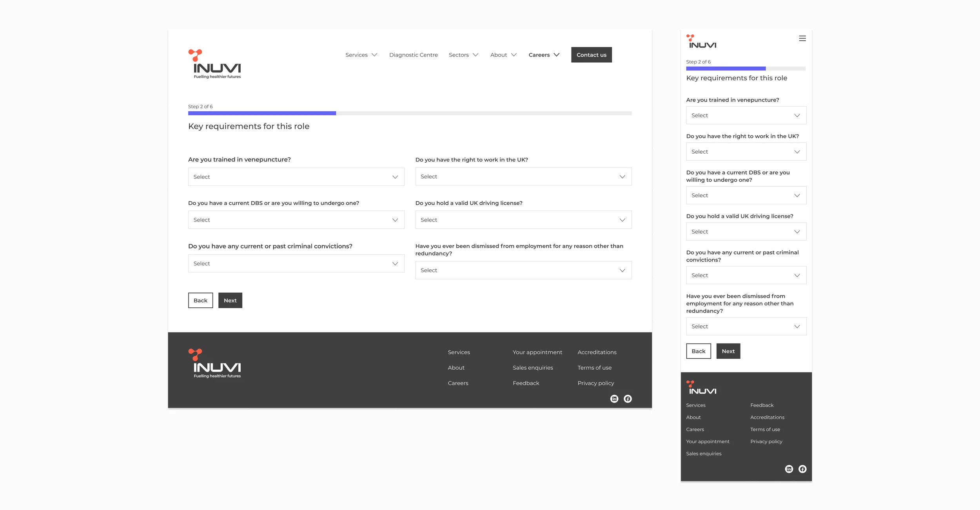Click the Facebook icon in the mobile footer
Screen dimensions: 980x510
(802, 469)
